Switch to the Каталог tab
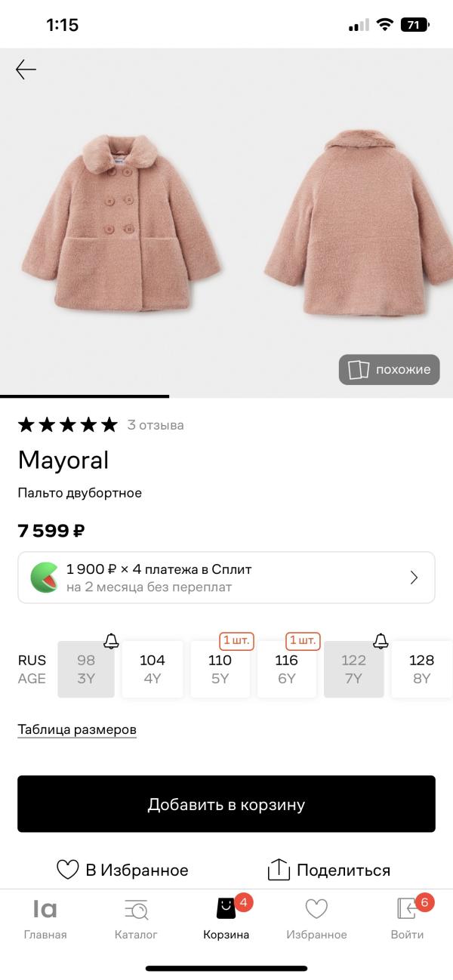Viewport: 453px width, 980px height. tap(136, 917)
